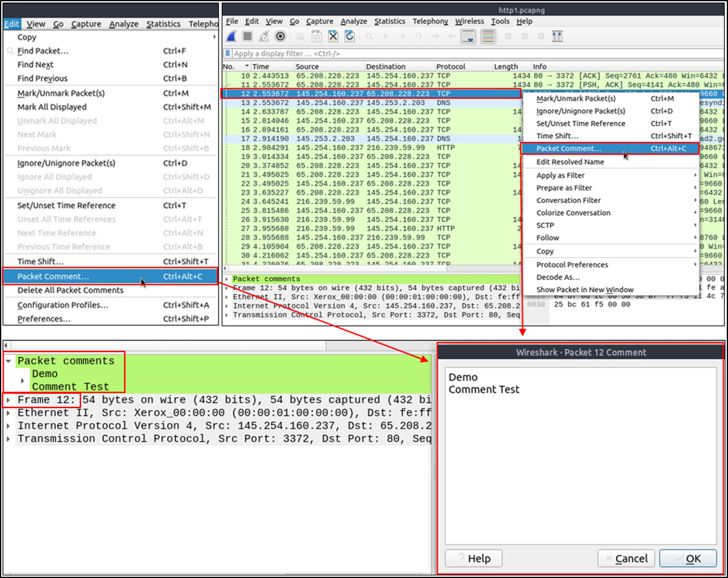Open the Help menu
This screenshot has height=578, width=728.
[x=524, y=21]
